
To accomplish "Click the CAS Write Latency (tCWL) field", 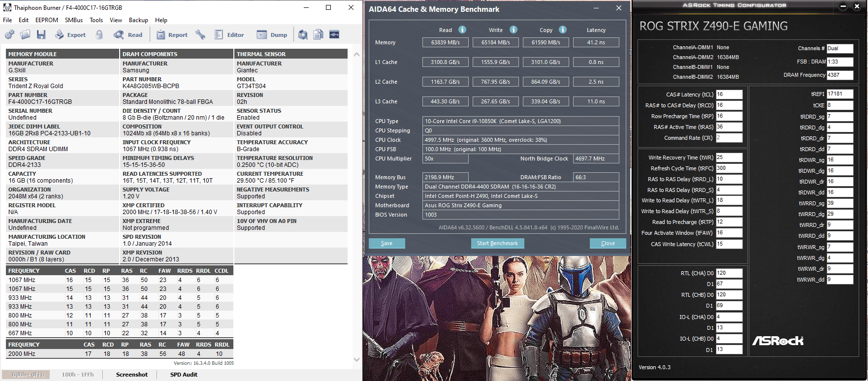I will coord(729,244).
